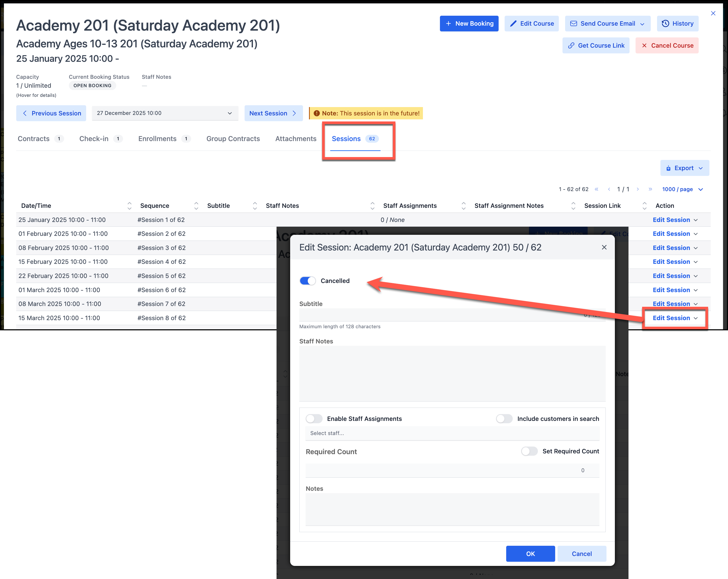728x579 pixels.
Task: Sort by Date/Time using its sort arrows
Action: point(130,205)
